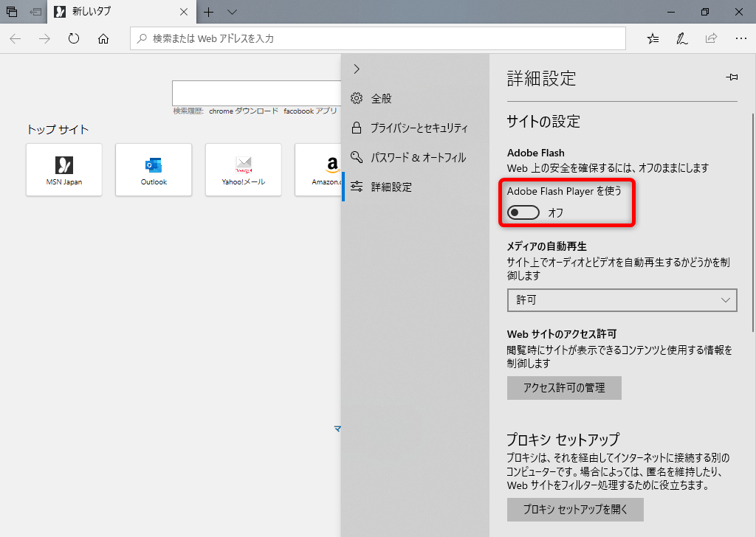
Task: Open the Edge Hub favorites panel
Action: coord(652,38)
